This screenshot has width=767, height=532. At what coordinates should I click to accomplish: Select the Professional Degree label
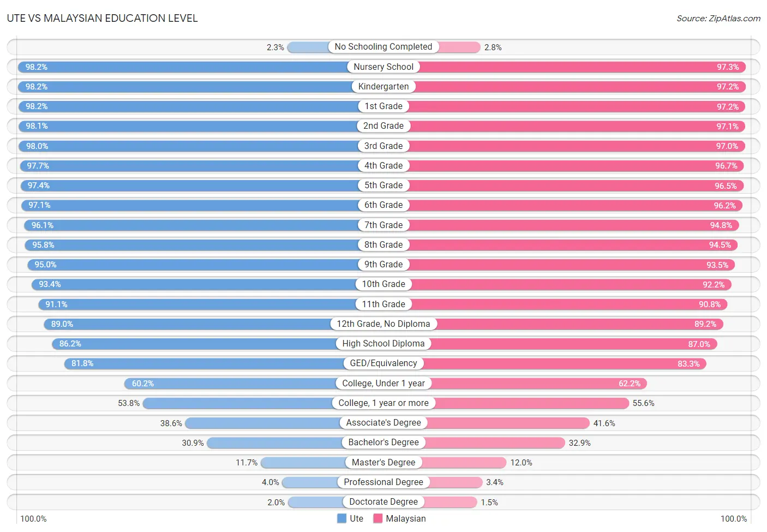(x=383, y=482)
